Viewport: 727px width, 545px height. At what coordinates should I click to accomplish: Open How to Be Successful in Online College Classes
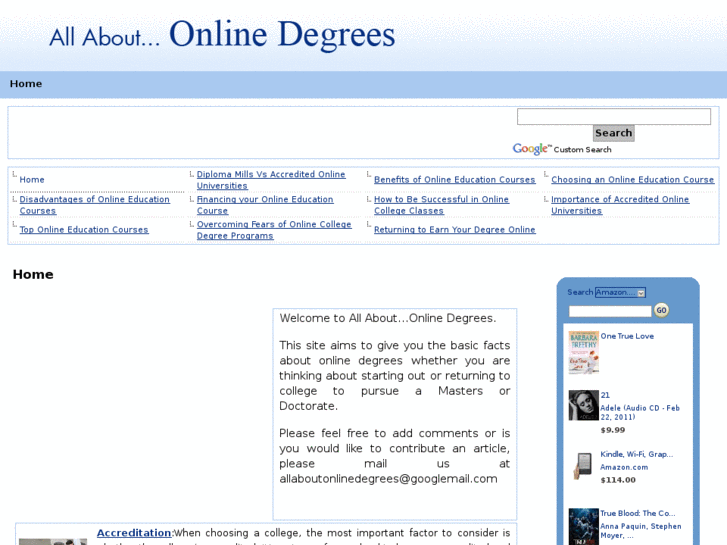(x=441, y=205)
